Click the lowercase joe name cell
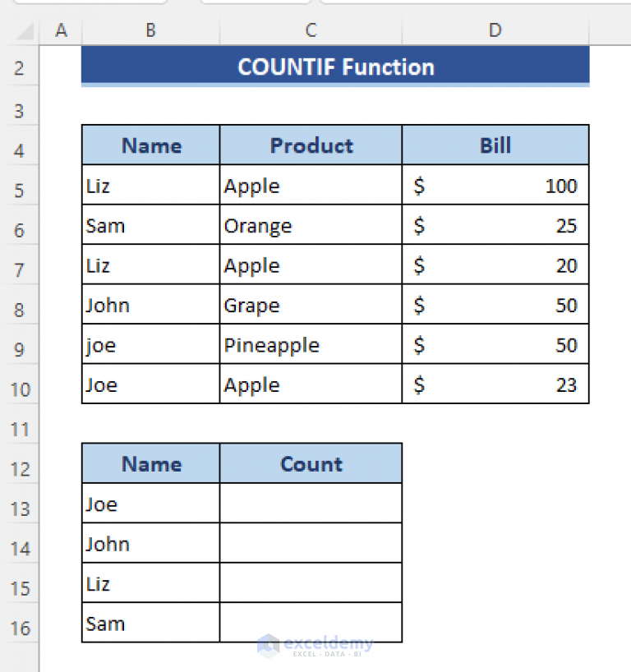631x672 pixels. pyautogui.click(x=150, y=344)
